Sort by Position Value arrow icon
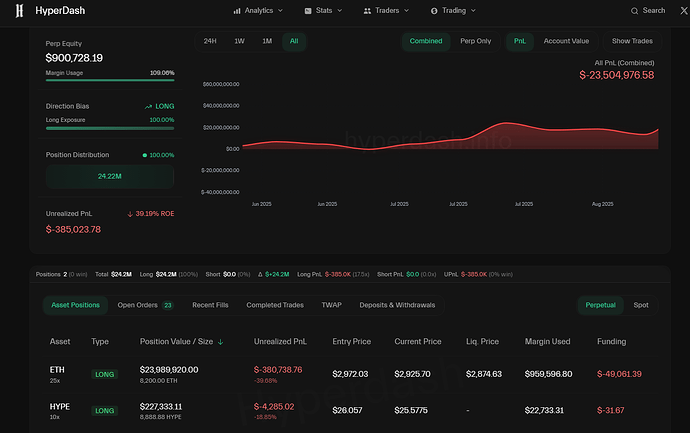 (x=220, y=342)
